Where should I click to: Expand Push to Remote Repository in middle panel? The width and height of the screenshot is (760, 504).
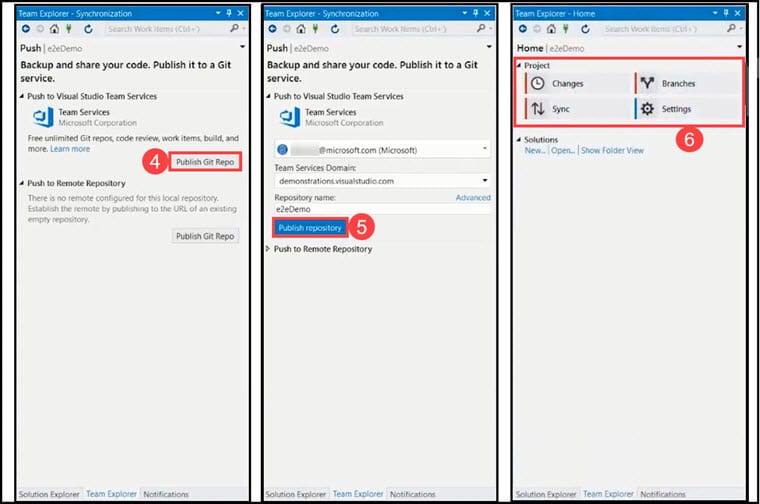point(268,249)
